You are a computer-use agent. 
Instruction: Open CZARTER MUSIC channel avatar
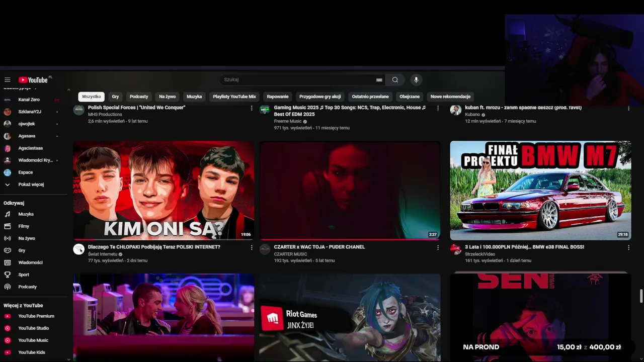click(265, 249)
